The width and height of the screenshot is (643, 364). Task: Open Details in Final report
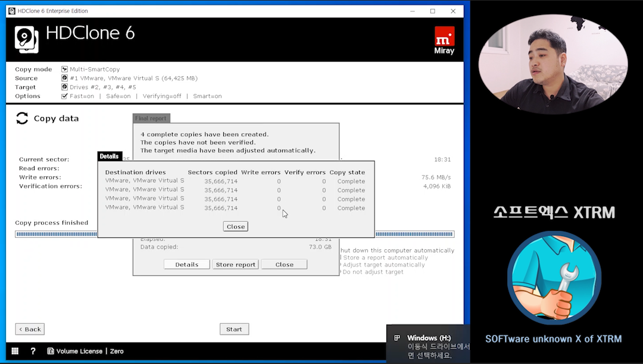(186, 265)
